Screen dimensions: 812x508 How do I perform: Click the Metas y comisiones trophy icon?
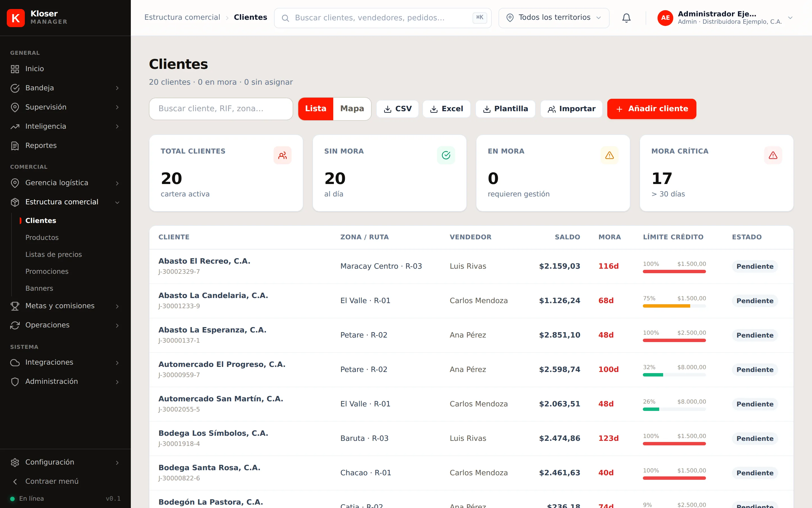coord(15,306)
